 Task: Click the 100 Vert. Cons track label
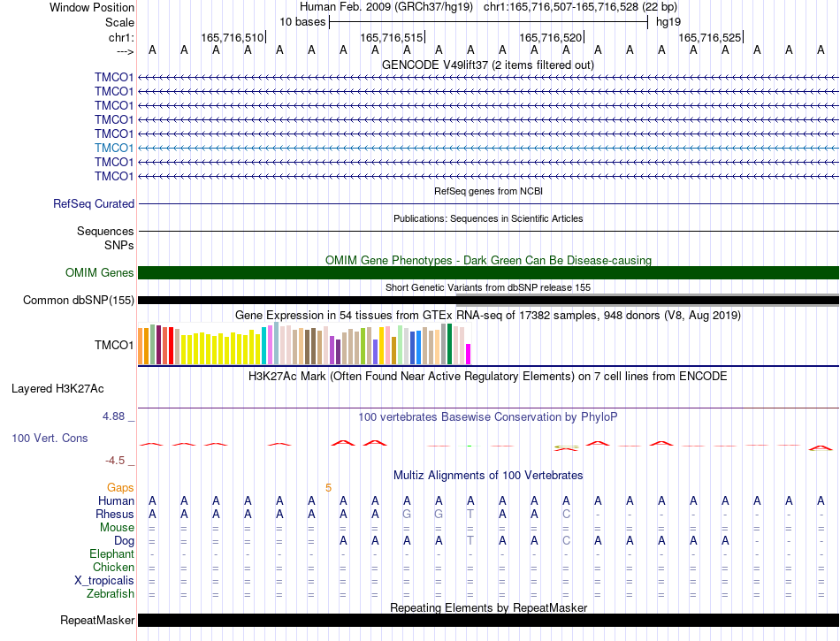click(50, 438)
